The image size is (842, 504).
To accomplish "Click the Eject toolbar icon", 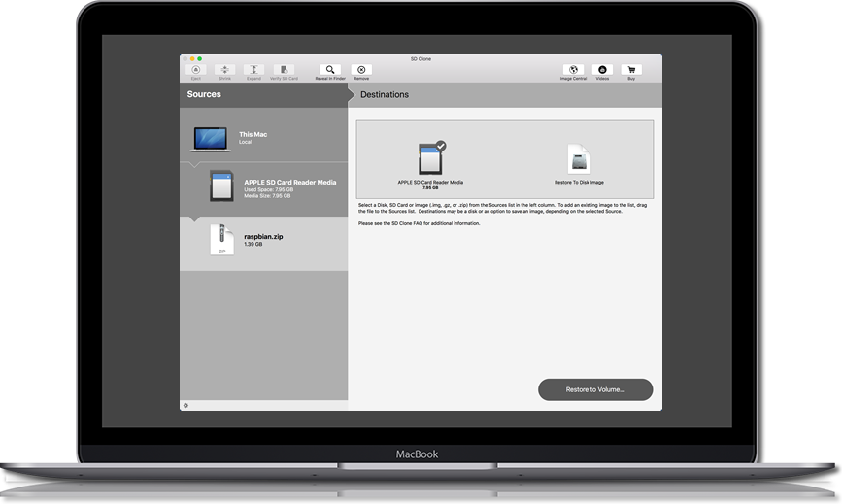I will pos(196,70).
